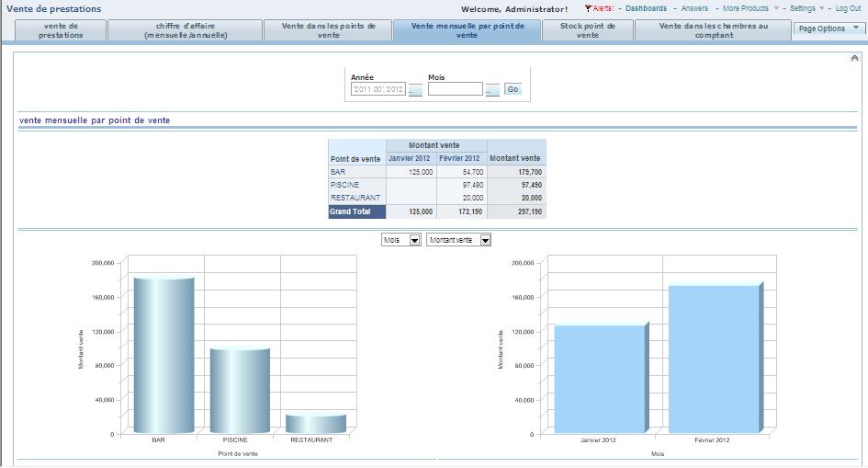Click the Log Out link
This screenshot has height=468, width=868.
[848, 8]
